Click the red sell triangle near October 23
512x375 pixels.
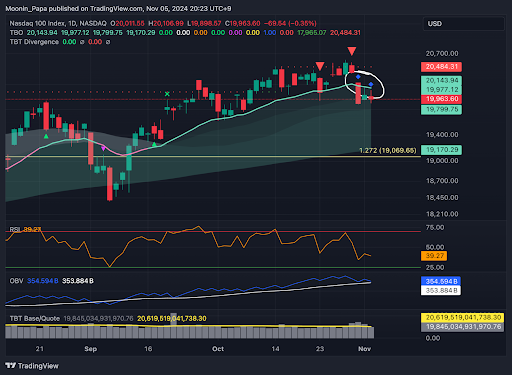tap(320, 66)
